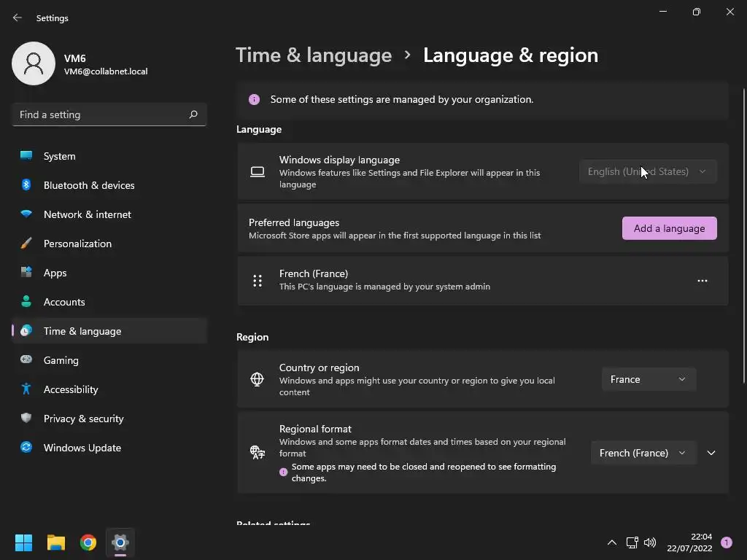The width and height of the screenshot is (747, 560).
Task: Open File Explorer from taskbar
Action: click(55, 542)
